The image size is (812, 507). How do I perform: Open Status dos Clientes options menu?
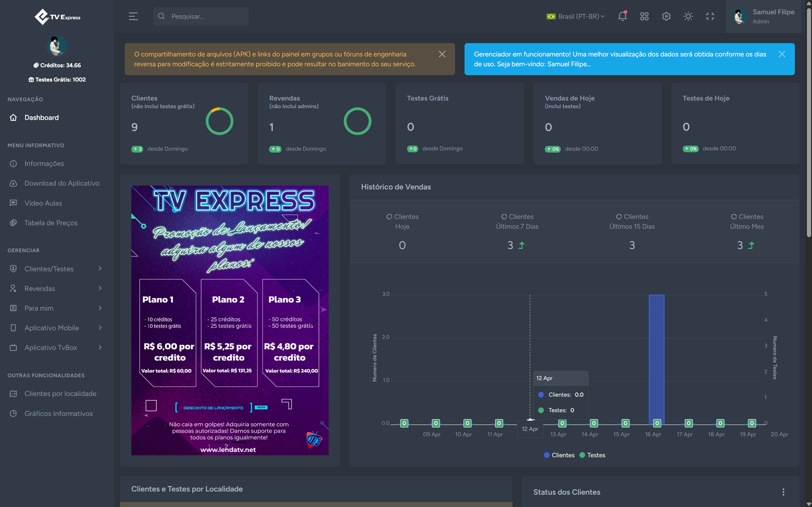[x=784, y=492]
